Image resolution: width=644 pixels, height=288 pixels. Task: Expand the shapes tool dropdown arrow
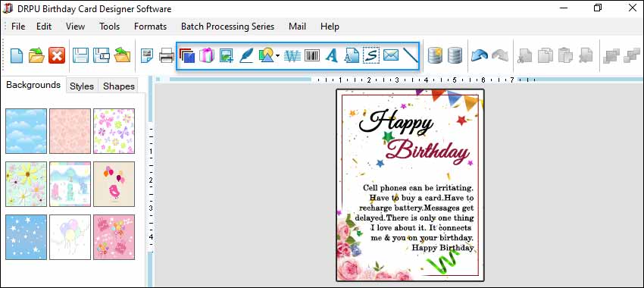pos(277,56)
